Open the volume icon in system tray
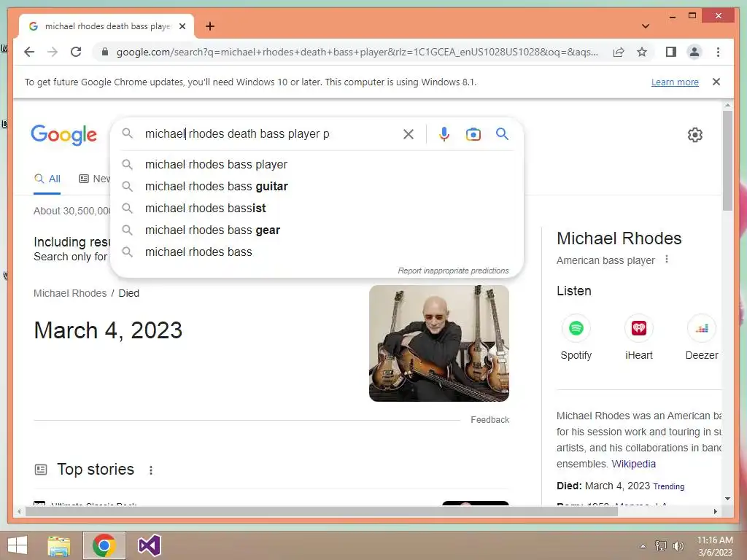This screenshot has height=560, width=747. (678, 545)
